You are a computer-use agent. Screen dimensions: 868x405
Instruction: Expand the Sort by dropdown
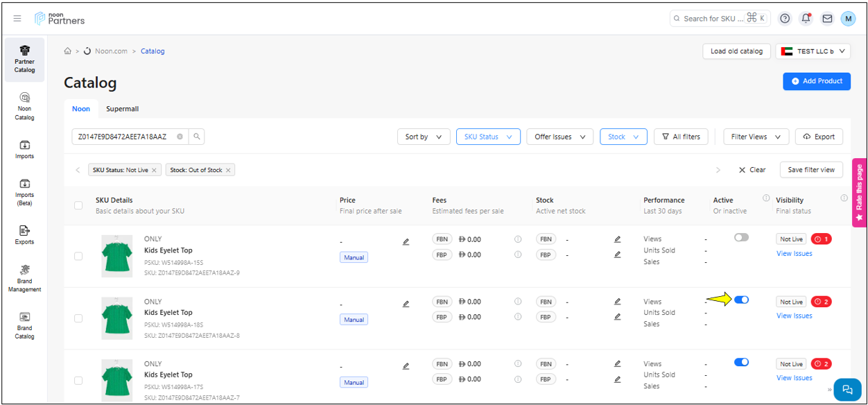(424, 137)
